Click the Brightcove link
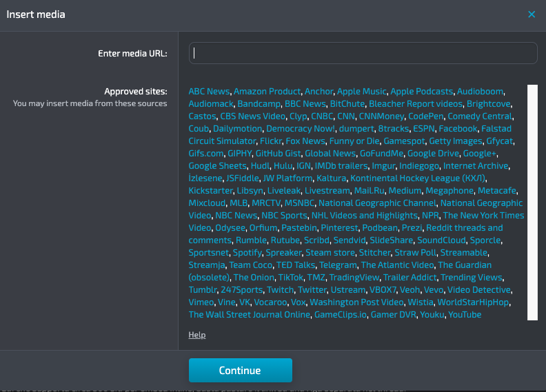This screenshot has height=392, width=546. tap(489, 104)
